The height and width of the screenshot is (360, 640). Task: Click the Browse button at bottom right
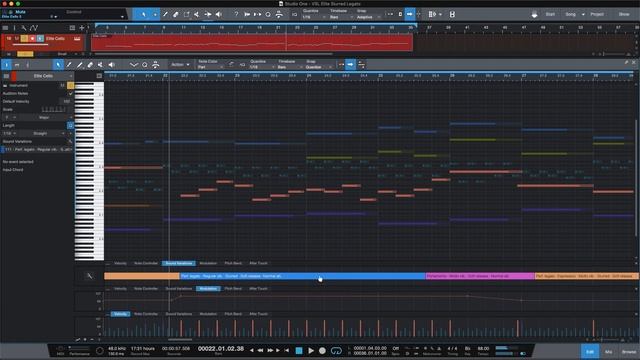(629, 351)
